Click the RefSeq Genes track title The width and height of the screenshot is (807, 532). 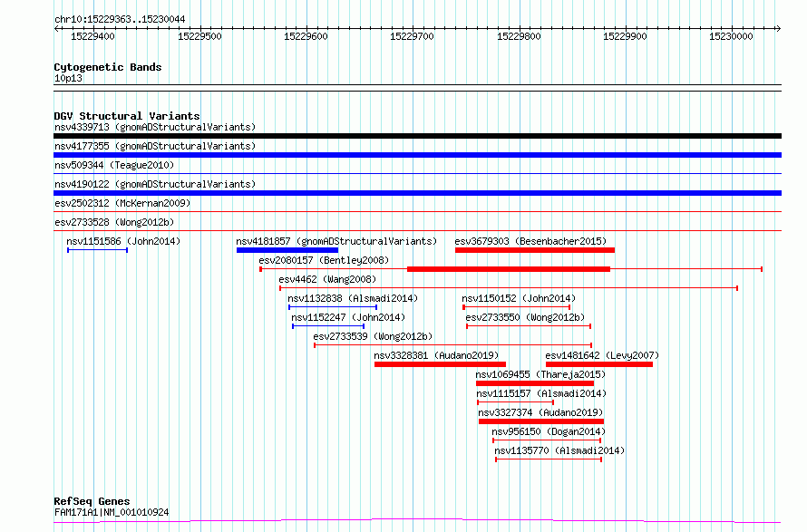pyautogui.click(x=92, y=501)
